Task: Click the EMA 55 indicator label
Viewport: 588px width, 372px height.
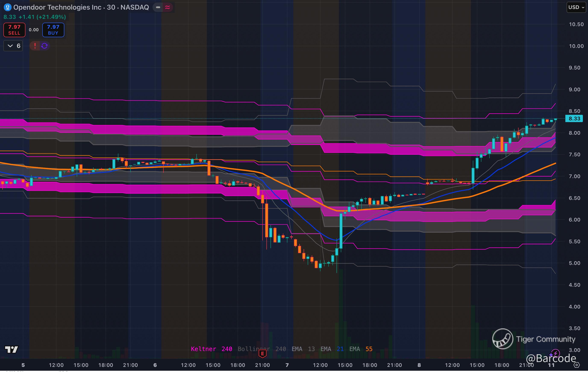Action: tap(361, 349)
